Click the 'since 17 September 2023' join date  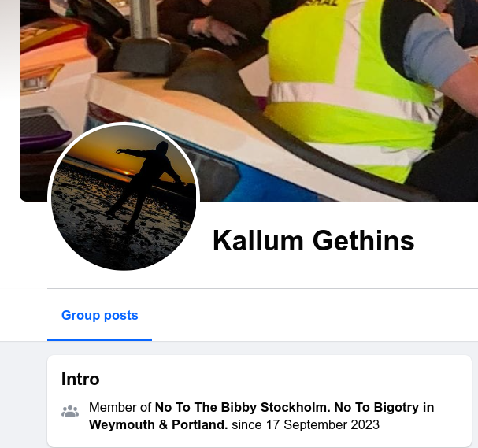click(x=306, y=424)
